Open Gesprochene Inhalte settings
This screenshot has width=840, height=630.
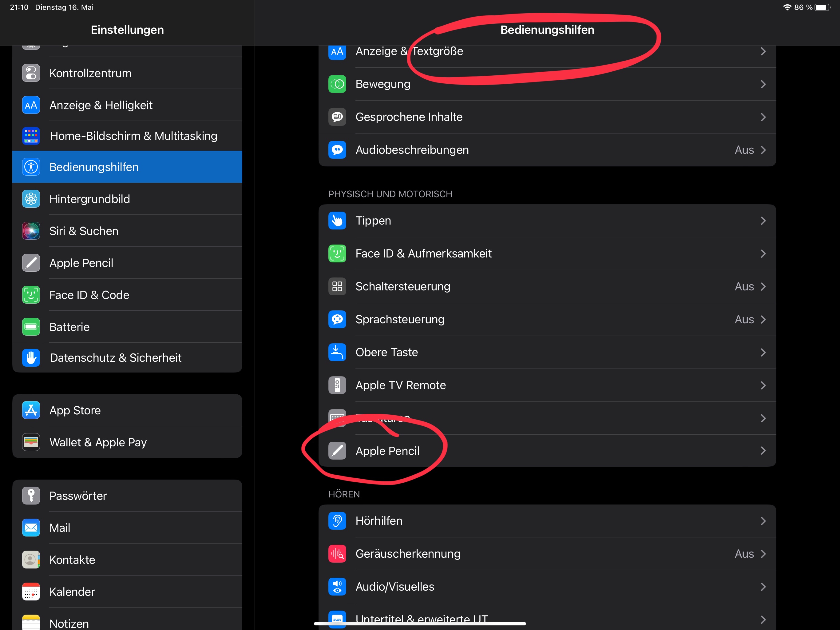coord(409,117)
